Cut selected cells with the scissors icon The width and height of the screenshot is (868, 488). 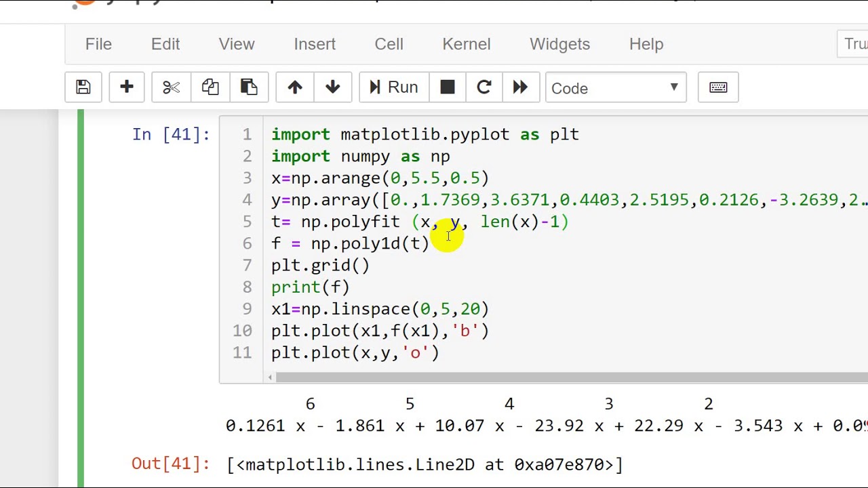tap(171, 87)
